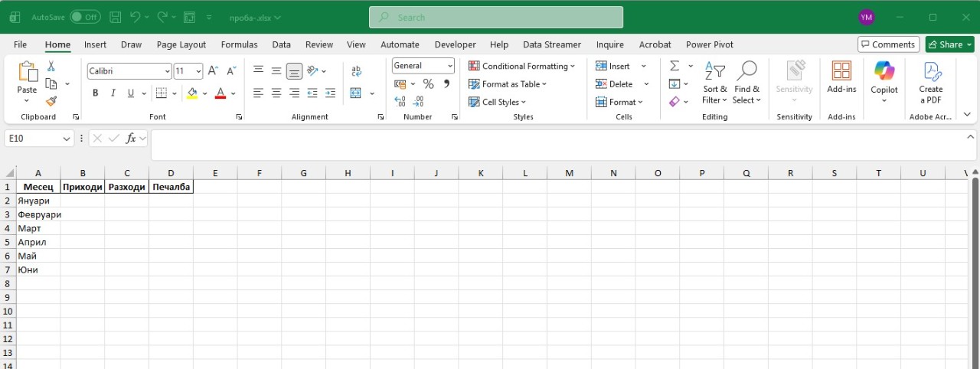
Task: Open the Copilot icon in ribbon
Action: tap(884, 71)
